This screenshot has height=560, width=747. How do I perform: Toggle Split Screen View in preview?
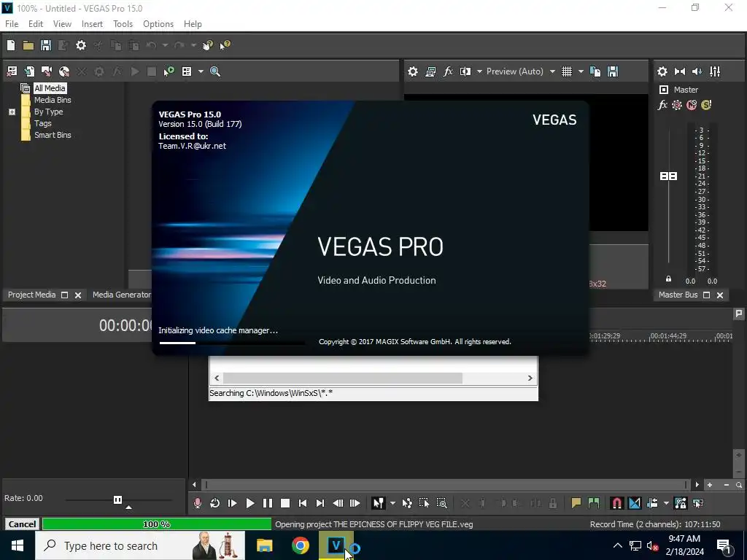pos(465,71)
